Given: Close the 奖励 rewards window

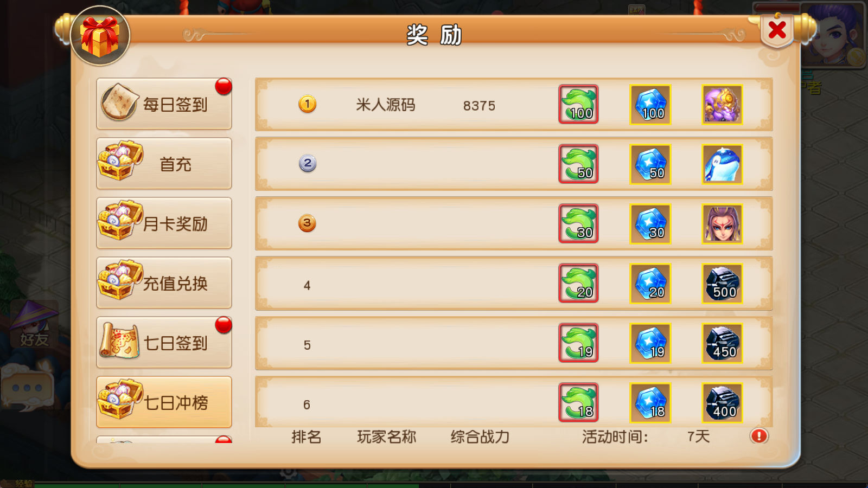Looking at the screenshot, I should coord(777,30).
